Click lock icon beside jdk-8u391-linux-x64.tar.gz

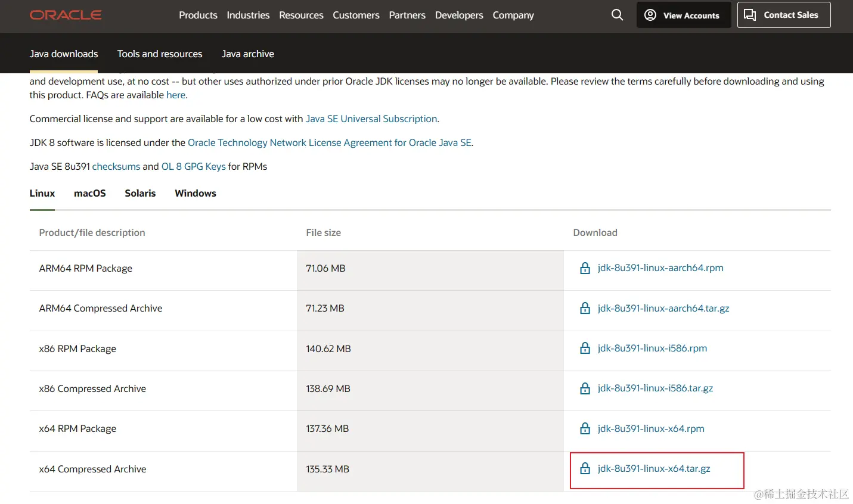coord(585,468)
